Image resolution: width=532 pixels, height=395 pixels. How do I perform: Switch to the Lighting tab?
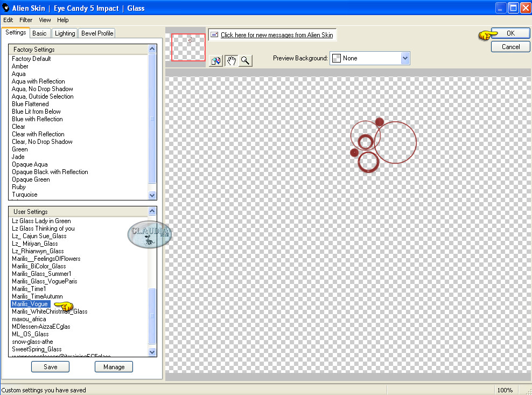tap(65, 33)
